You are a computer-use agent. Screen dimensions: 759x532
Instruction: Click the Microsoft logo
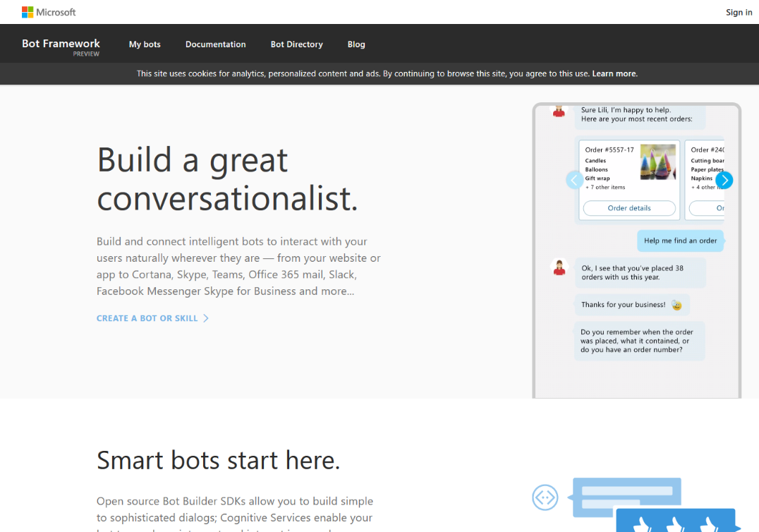[x=49, y=12]
